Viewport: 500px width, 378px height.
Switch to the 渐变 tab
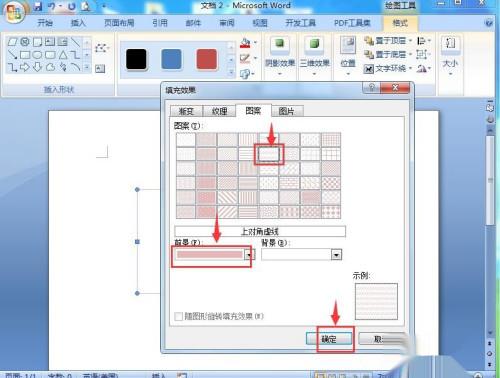click(186, 111)
